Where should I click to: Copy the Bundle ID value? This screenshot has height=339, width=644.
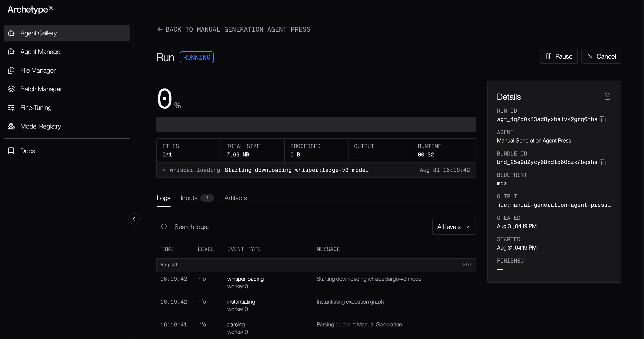(x=603, y=162)
